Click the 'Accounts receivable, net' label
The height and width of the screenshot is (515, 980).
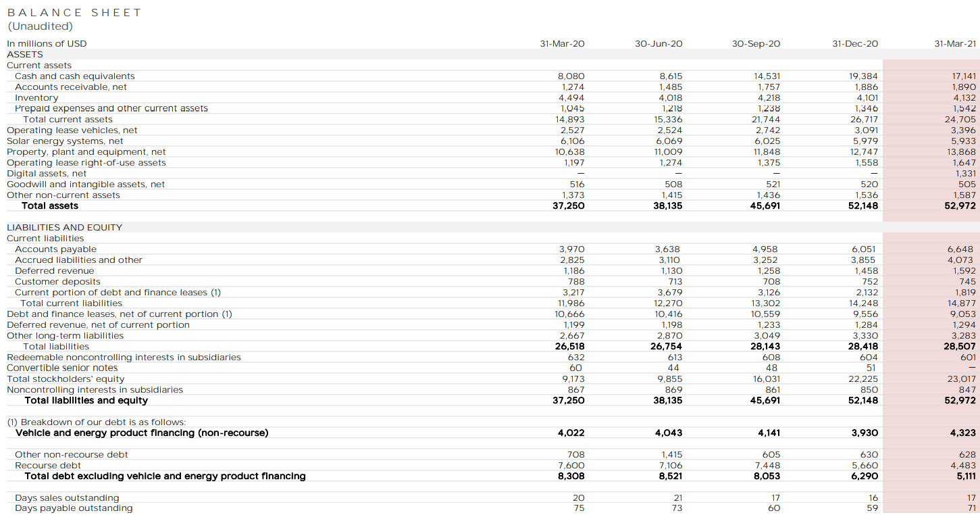click(x=71, y=87)
